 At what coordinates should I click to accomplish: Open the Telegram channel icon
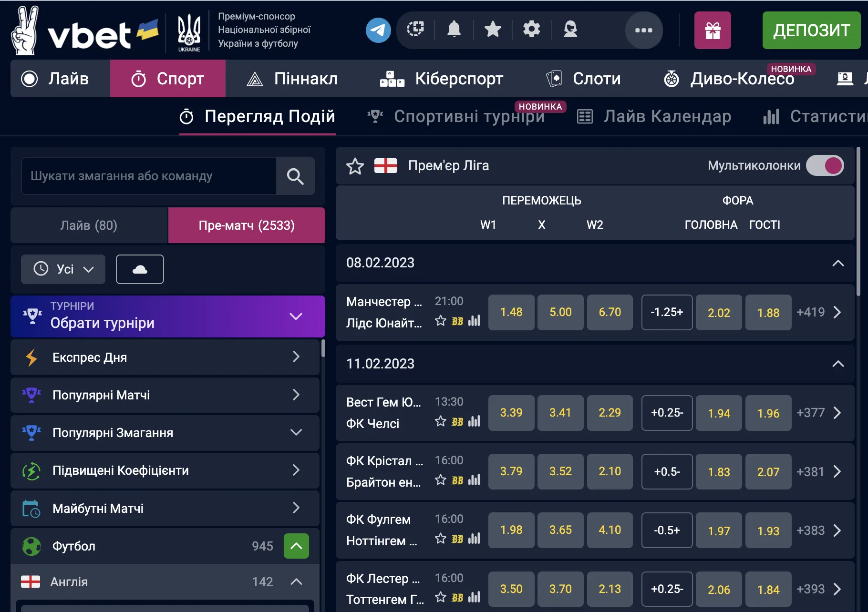(x=378, y=30)
